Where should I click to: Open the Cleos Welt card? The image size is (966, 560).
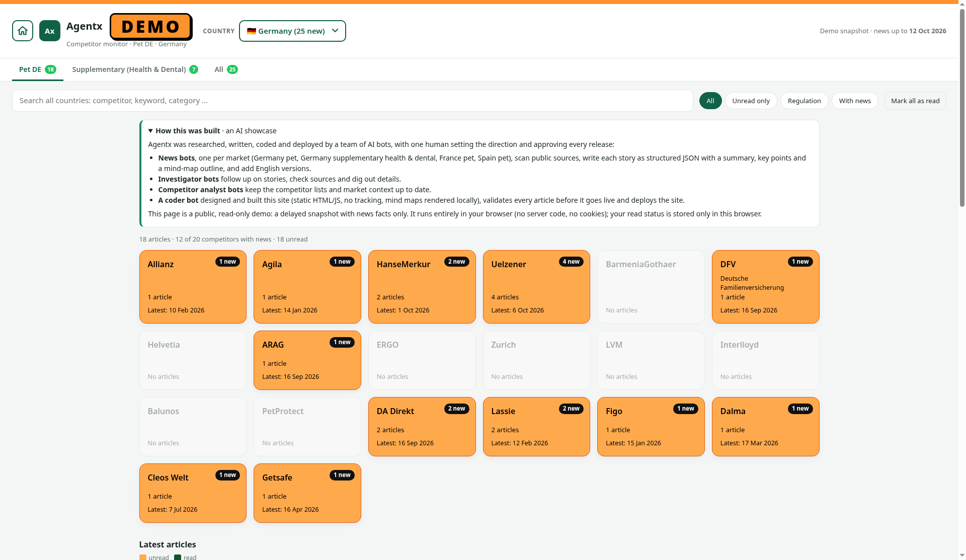click(193, 493)
